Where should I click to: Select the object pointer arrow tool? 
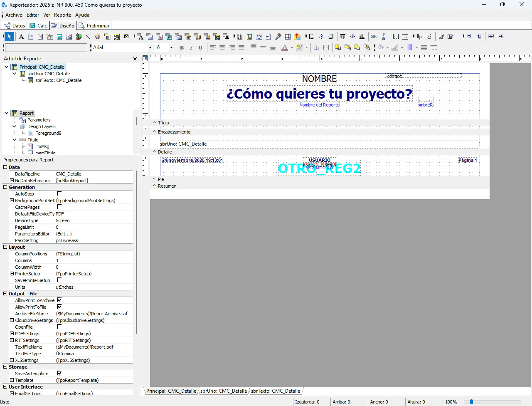(9, 37)
